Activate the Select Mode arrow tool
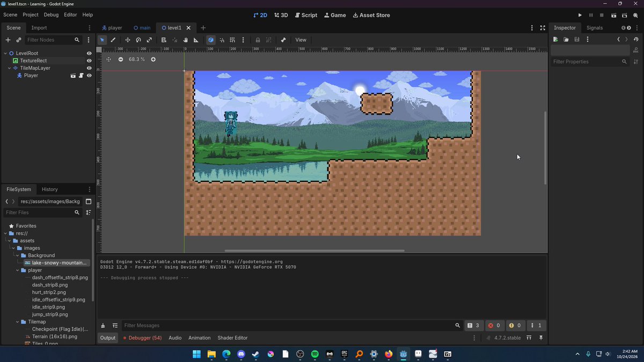Viewport: 644px width, 362px height. pyautogui.click(x=102, y=40)
